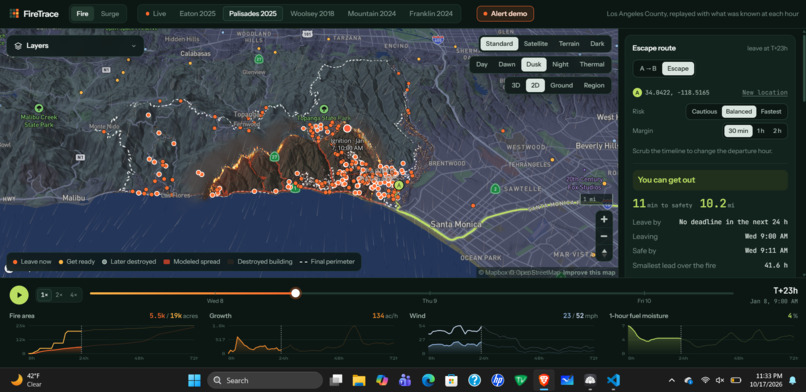Viewport: 806px width, 392px height.
Task: Open Windows Start menu
Action: pos(194,380)
